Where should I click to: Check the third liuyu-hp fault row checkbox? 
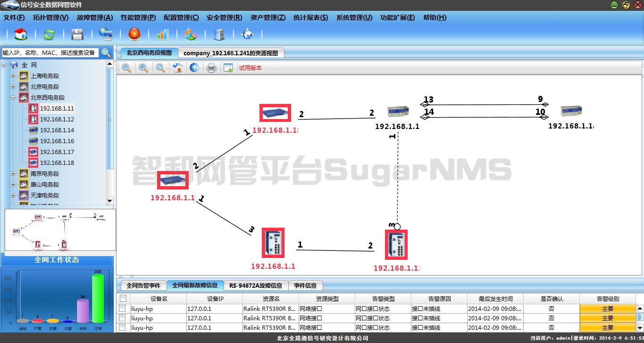pos(123,327)
